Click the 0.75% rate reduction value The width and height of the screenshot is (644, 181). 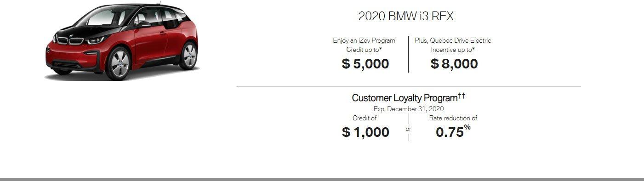[453, 131]
